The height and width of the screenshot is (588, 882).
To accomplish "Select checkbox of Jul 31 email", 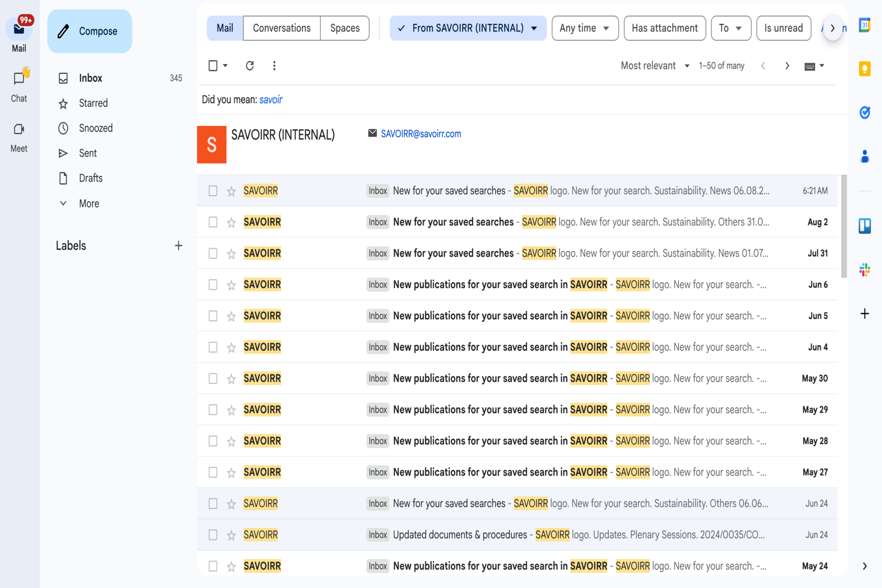I will pyautogui.click(x=213, y=253).
